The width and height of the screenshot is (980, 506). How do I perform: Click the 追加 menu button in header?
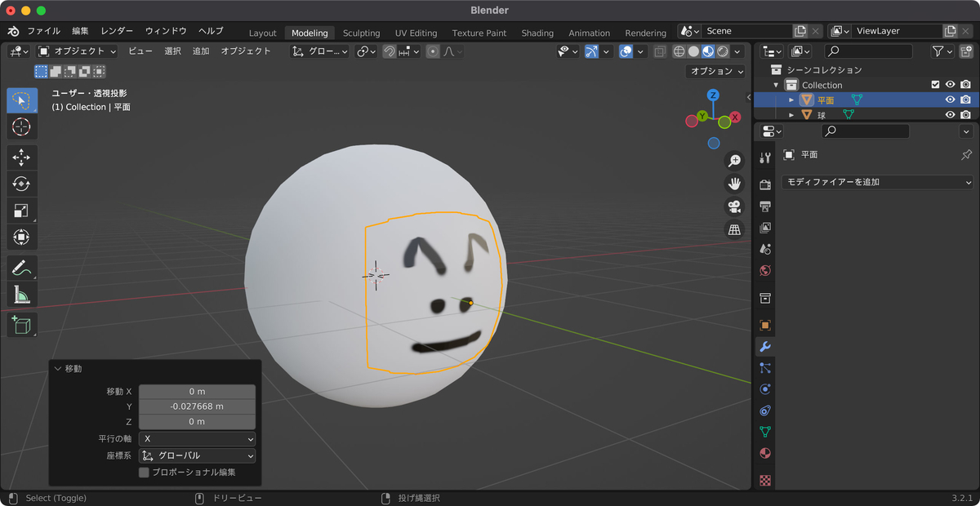click(201, 51)
